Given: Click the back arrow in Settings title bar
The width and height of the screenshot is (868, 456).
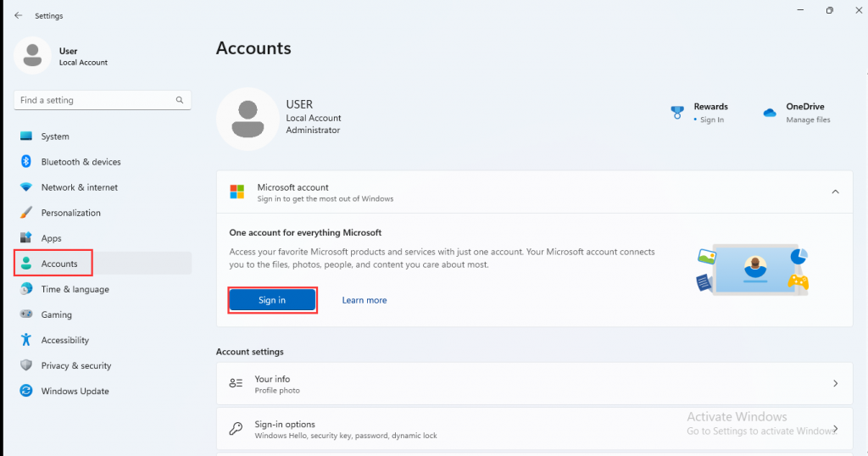Looking at the screenshot, I should click(19, 15).
